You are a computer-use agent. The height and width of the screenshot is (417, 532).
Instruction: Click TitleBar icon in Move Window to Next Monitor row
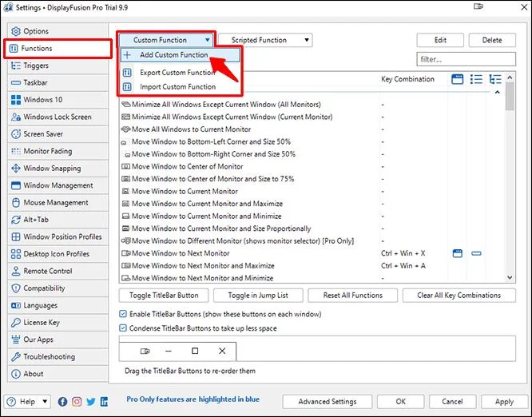coord(458,253)
